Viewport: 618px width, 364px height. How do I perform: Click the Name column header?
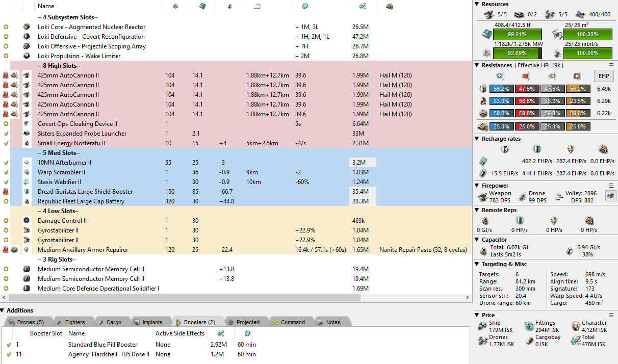pos(46,6)
